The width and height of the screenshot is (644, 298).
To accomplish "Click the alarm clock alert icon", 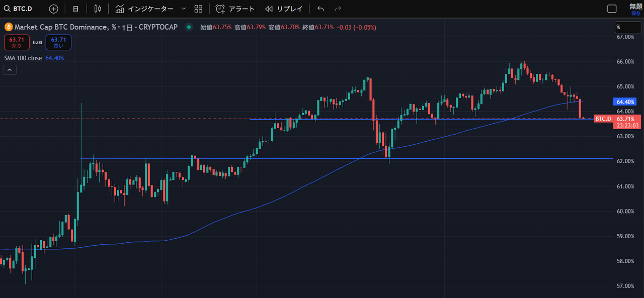I will [x=220, y=9].
